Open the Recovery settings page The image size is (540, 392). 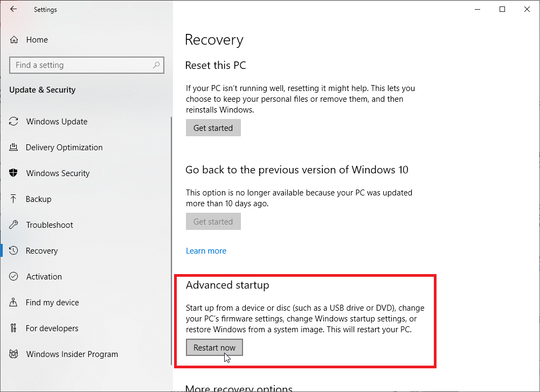tap(41, 251)
